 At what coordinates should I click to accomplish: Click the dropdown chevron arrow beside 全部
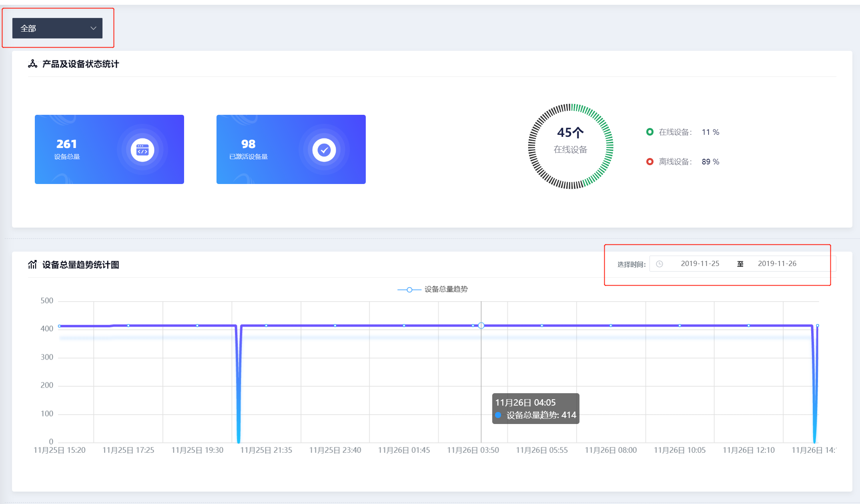click(93, 28)
